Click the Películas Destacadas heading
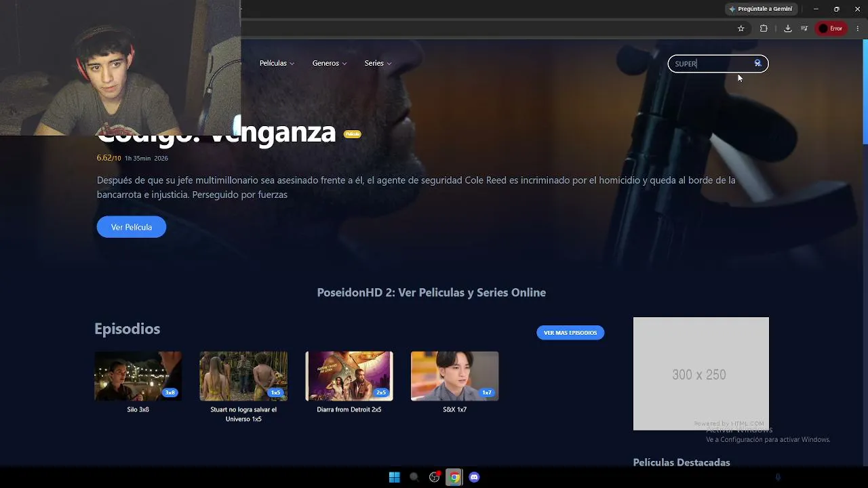 coord(682,462)
